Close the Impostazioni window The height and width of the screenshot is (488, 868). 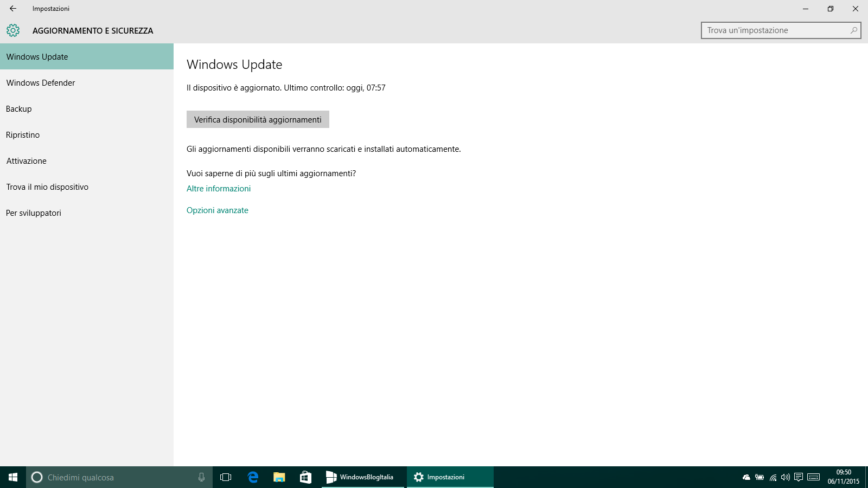[x=856, y=9]
